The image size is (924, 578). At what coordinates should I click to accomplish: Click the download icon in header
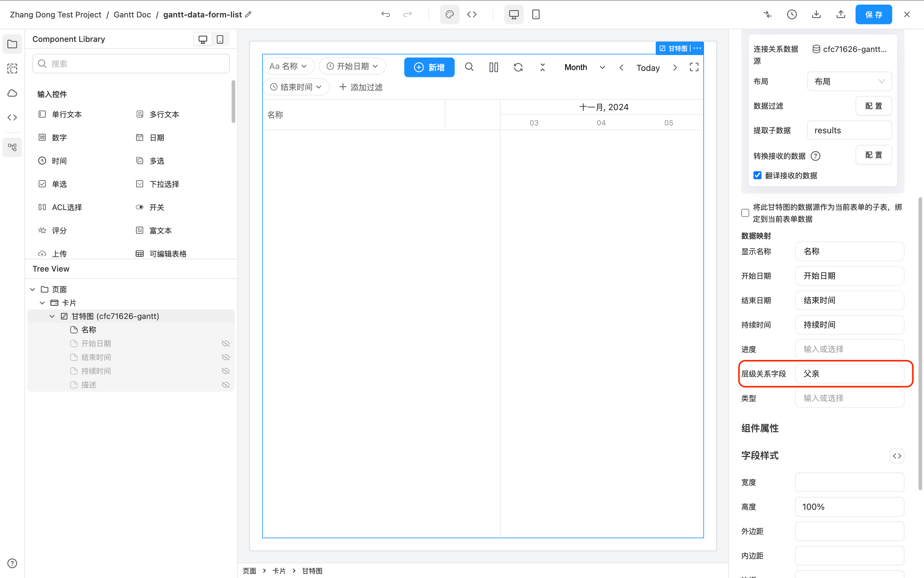(x=816, y=15)
